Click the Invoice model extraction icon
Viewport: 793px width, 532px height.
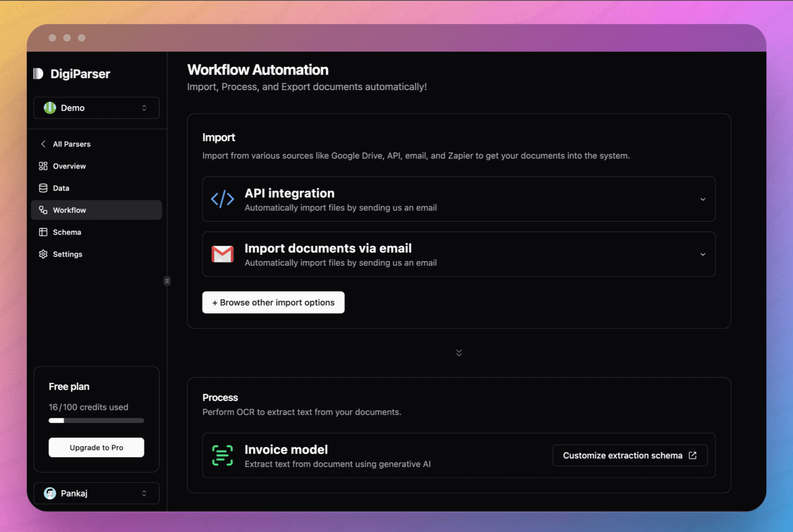(x=222, y=455)
